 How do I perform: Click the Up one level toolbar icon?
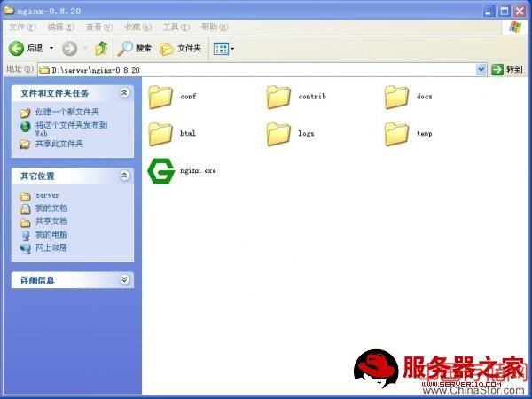(x=101, y=48)
